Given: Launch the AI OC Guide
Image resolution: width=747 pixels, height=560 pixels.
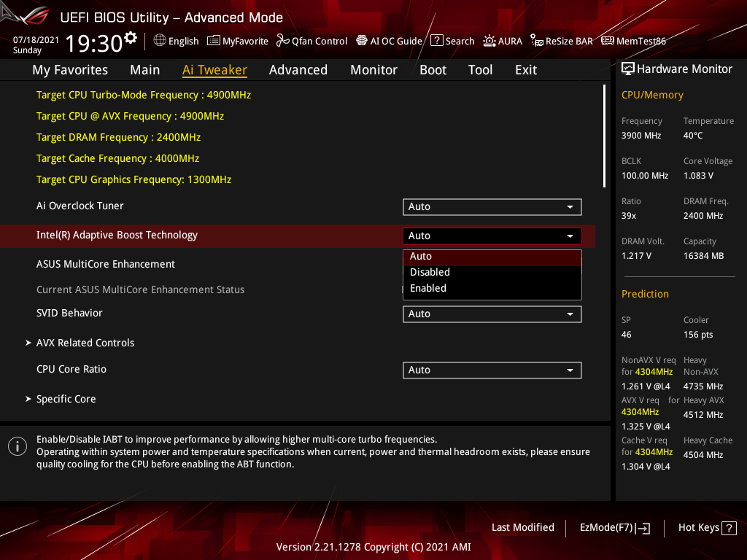Looking at the screenshot, I should click(389, 41).
